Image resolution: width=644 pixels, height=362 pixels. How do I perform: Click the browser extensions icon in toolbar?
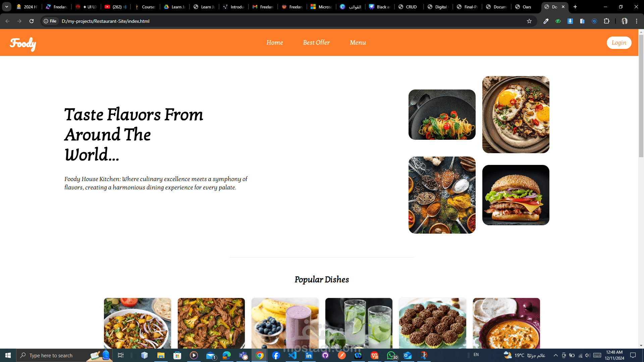[x=607, y=21]
